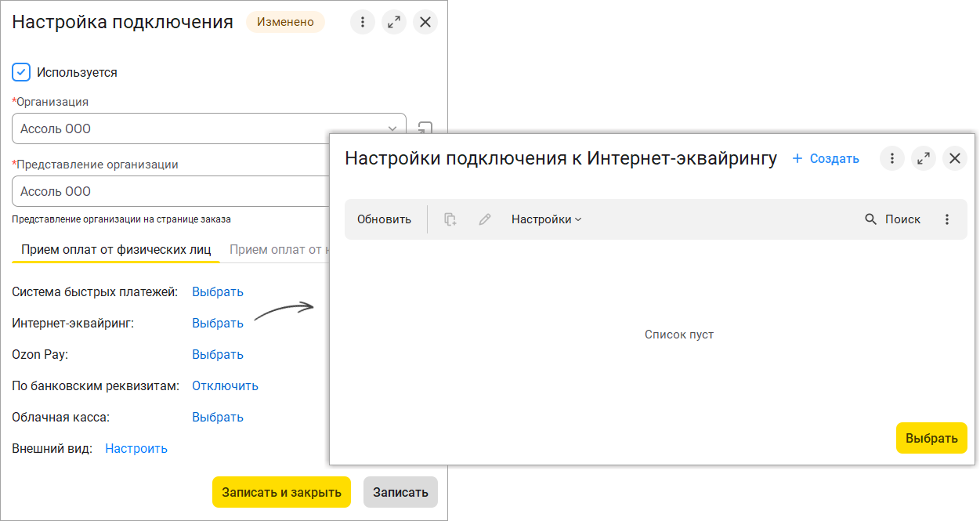Expand the Настройки dropdown menu

(546, 219)
